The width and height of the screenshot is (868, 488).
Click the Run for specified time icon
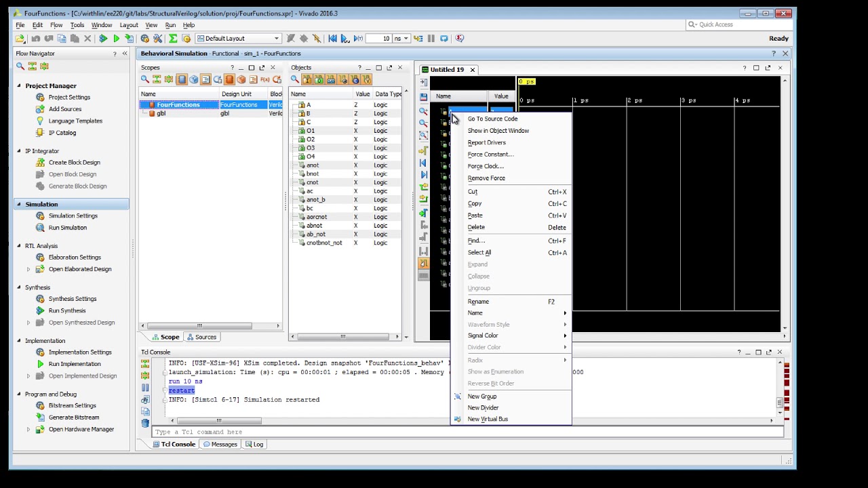click(x=358, y=39)
